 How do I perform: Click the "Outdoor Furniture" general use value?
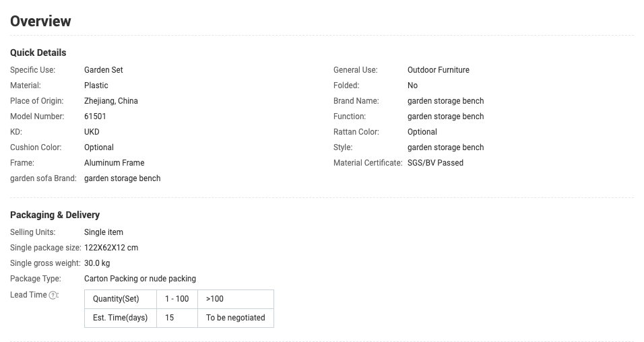[x=438, y=70]
